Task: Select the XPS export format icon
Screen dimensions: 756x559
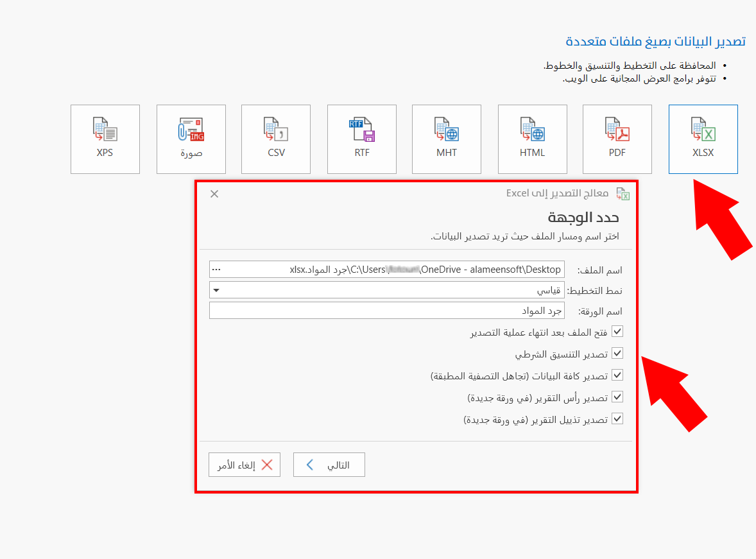Action: click(x=105, y=139)
